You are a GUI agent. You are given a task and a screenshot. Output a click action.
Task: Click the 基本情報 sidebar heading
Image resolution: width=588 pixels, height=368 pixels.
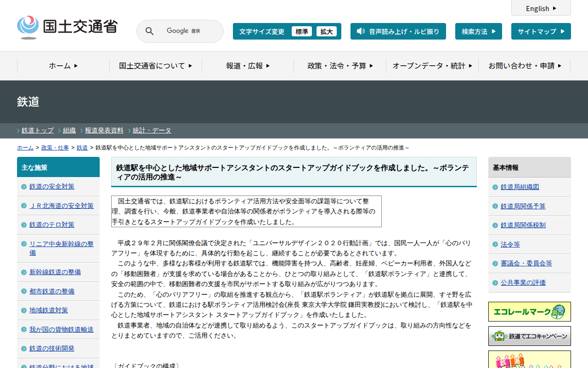click(530, 167)
